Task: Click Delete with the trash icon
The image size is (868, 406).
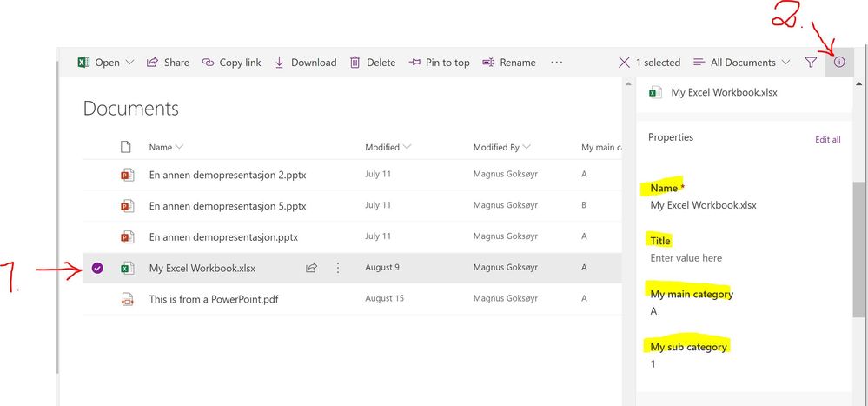Action: point(373,63)
